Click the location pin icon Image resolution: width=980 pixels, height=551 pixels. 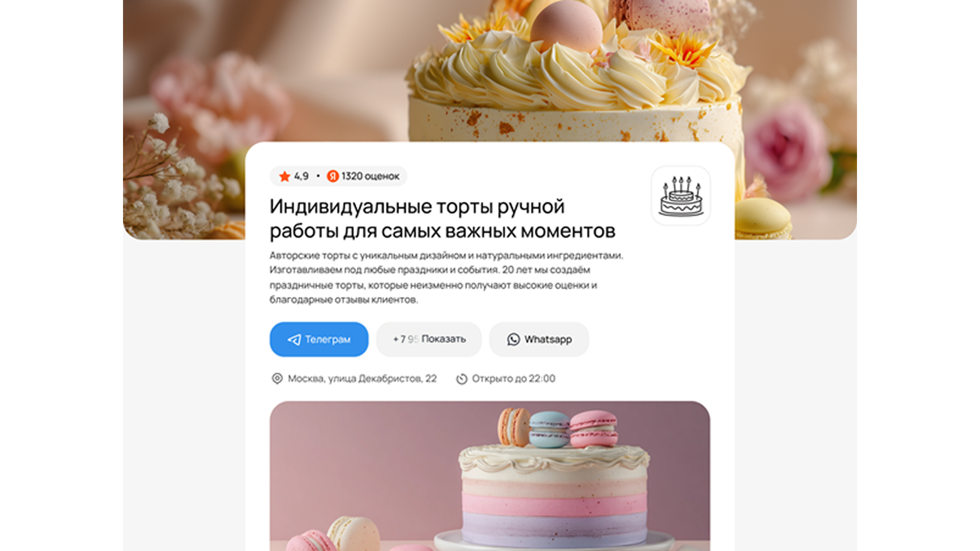coord(277,379)
